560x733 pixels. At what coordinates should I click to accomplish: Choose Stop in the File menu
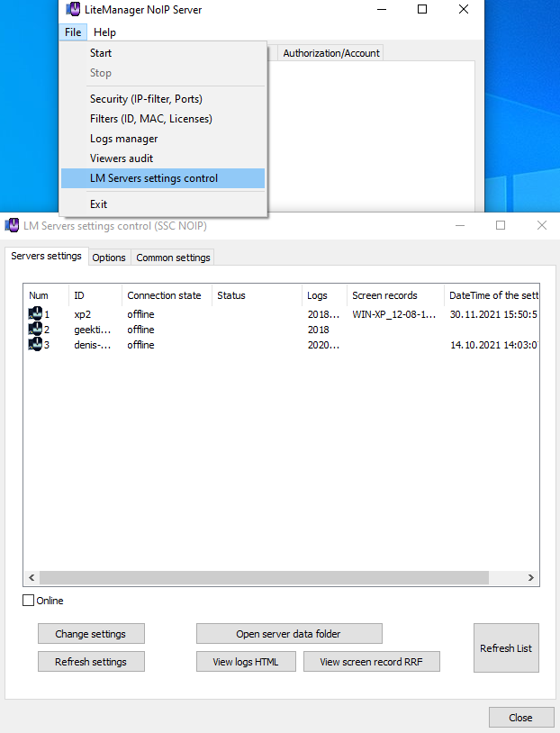click(x=163, y=73)
